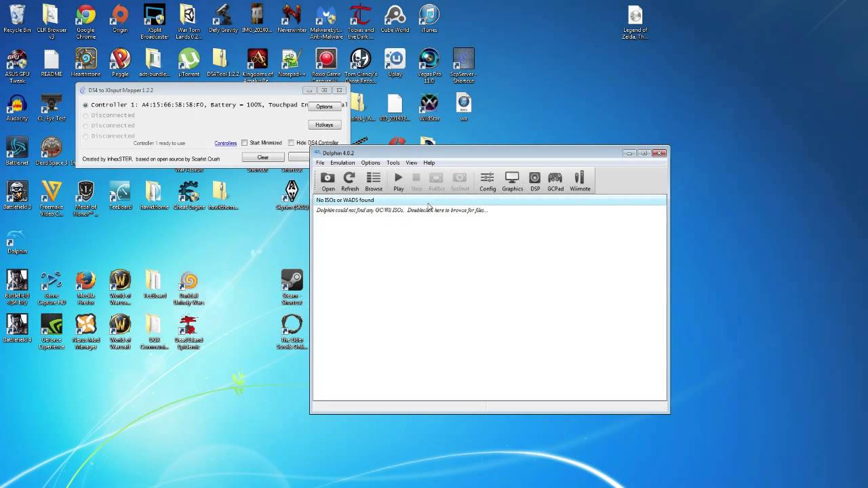
Task: Open the Emulation menu
Action: click(x=342, y=163)
